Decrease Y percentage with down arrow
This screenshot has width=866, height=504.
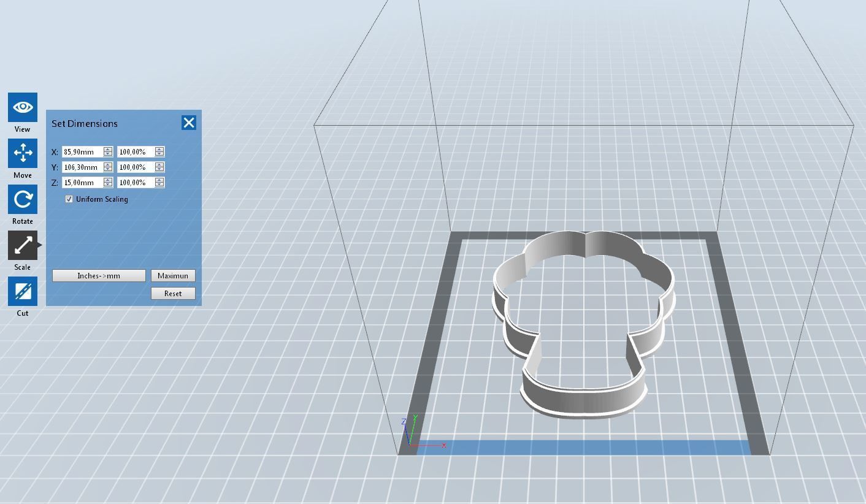point(159,169)
